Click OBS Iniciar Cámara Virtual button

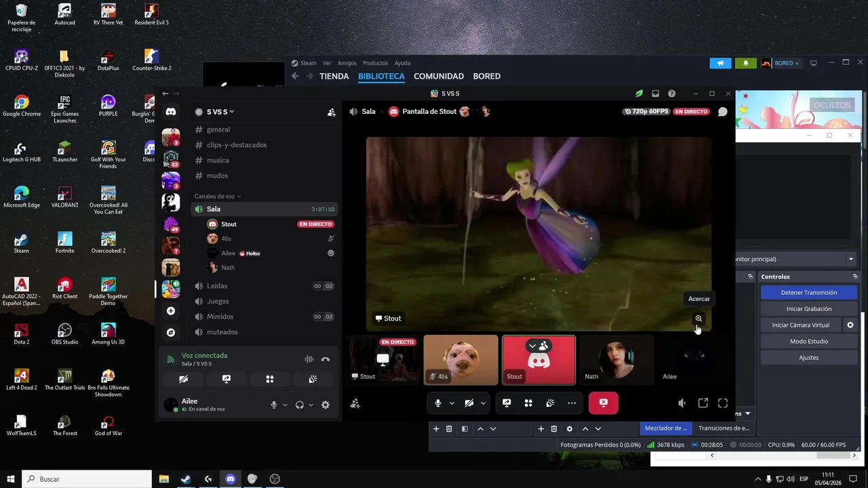click(x=801, y=325)
